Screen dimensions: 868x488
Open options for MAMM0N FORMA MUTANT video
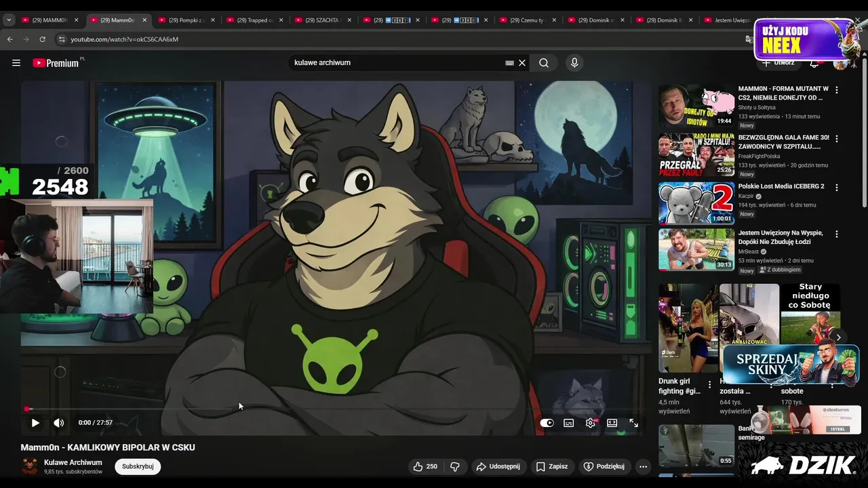837,89
